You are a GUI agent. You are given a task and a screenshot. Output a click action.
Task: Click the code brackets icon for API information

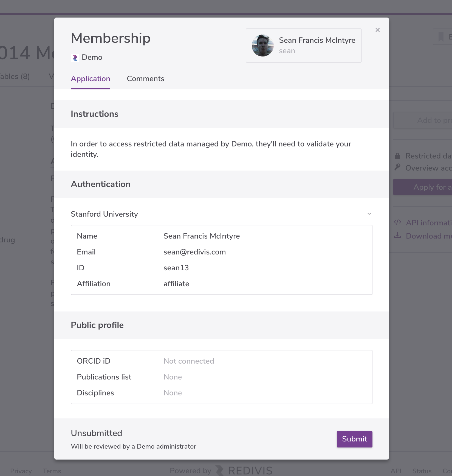click(x=397, y=222)
